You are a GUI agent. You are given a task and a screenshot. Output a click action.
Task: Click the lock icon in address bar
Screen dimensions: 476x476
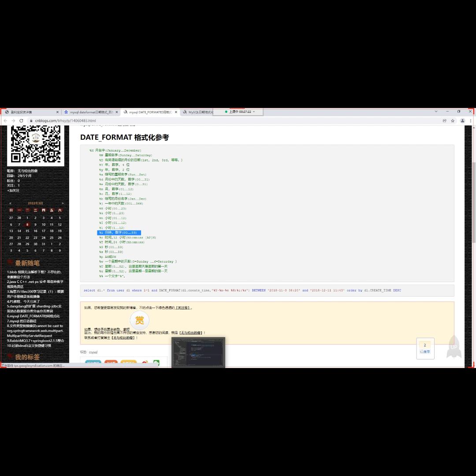pos(31,120)
